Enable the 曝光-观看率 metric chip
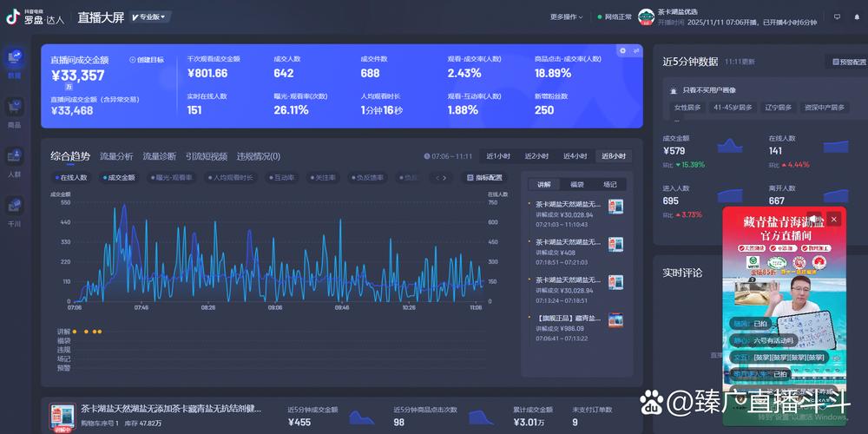 coord(171,178)
